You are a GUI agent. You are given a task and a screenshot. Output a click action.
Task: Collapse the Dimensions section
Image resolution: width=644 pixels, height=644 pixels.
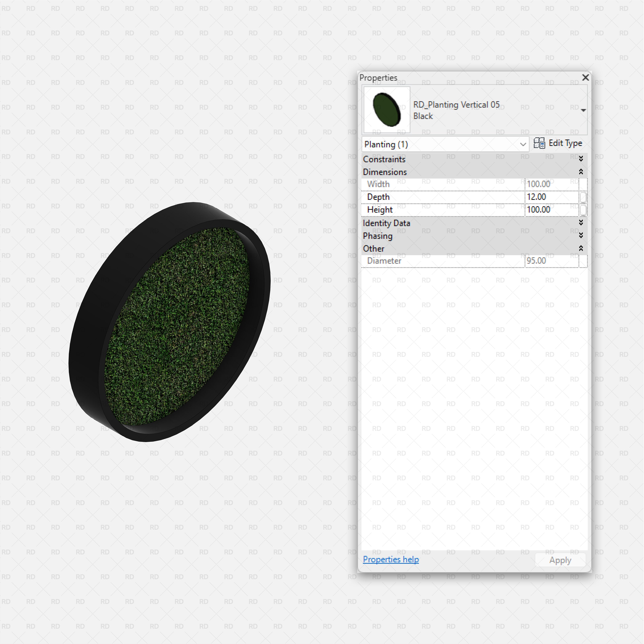click(581, 172)
